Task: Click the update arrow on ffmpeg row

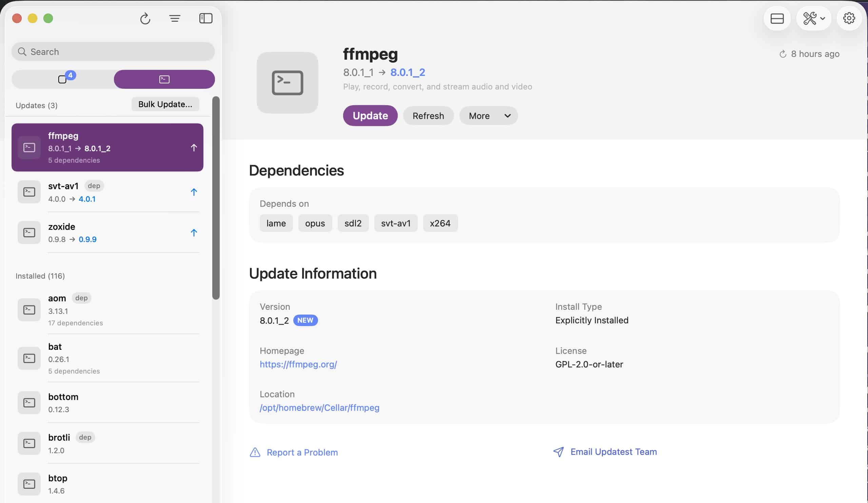Action: [x=194, y=148]
